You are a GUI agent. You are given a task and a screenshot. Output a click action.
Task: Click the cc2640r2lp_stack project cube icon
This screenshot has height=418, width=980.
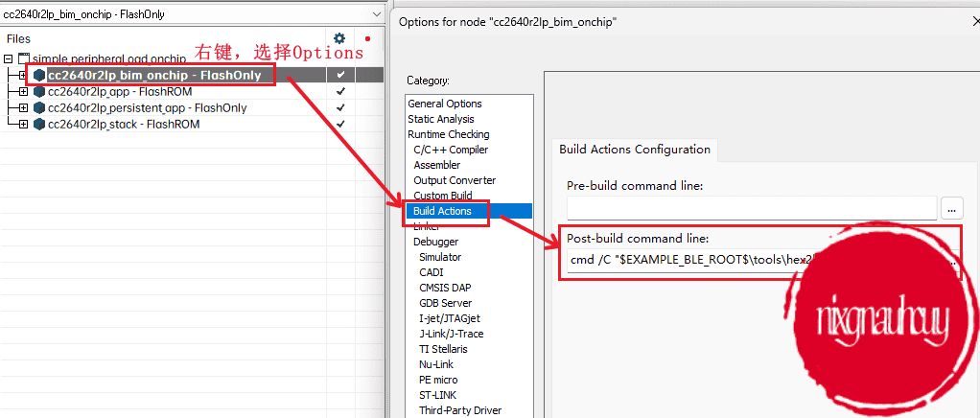(x=39, y=125)
